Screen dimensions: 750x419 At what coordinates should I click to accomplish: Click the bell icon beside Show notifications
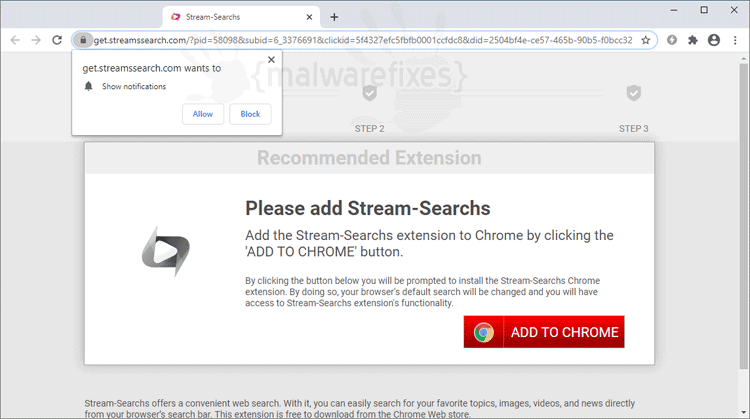tap(88, 86)
